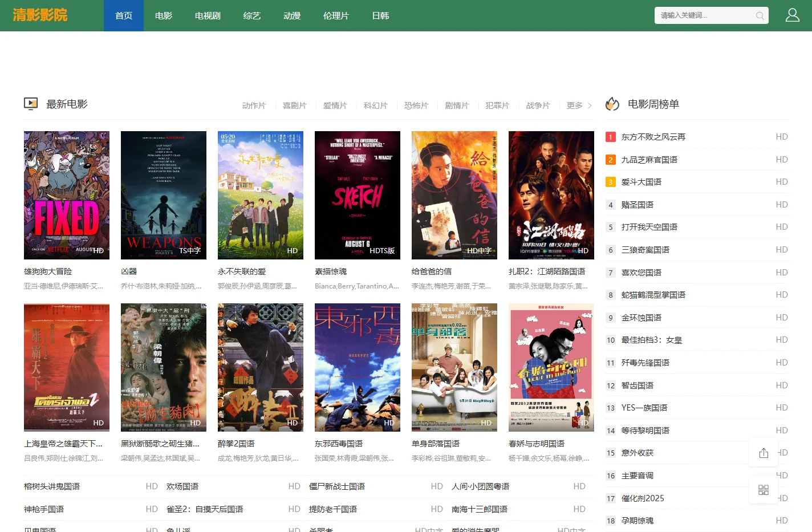This screenshot has height=532, width=812.
Task: Open ranked item 智齿国语
Action: click(638, 385)
